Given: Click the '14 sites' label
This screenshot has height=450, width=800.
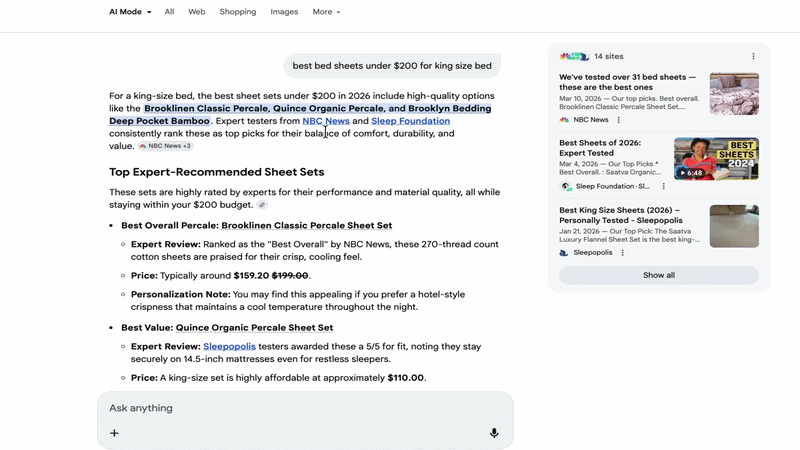Looking at the screenshot, I should coord(609,57).
